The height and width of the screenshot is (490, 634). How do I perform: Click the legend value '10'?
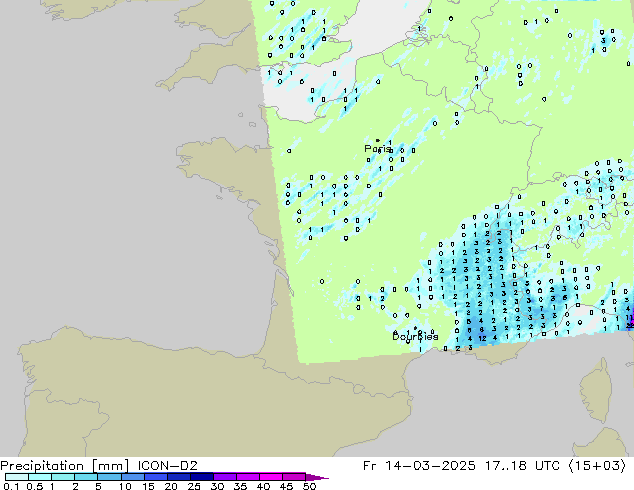coord(125,486)
